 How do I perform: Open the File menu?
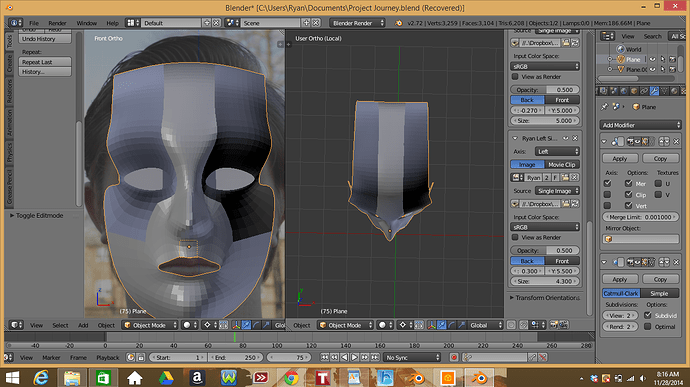click(x=34, y=23)
